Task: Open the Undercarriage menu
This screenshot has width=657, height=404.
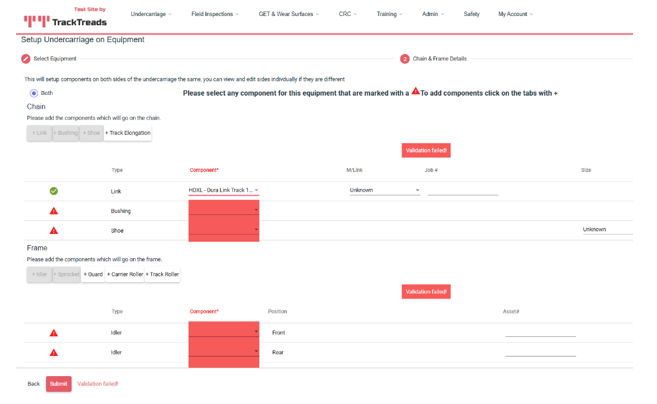Action: [x=151, y=14]
